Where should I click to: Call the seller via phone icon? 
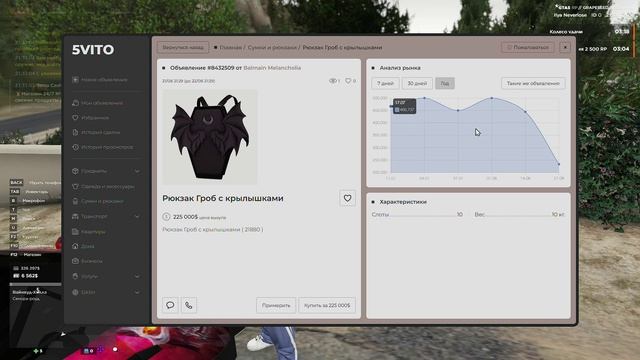[189, 305]
